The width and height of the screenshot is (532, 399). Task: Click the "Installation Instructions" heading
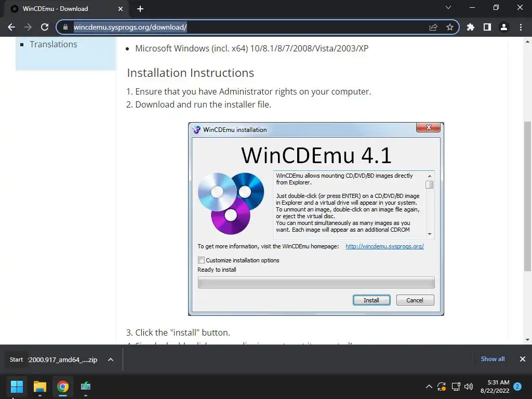pyautogui.click(x=190, y=73)
